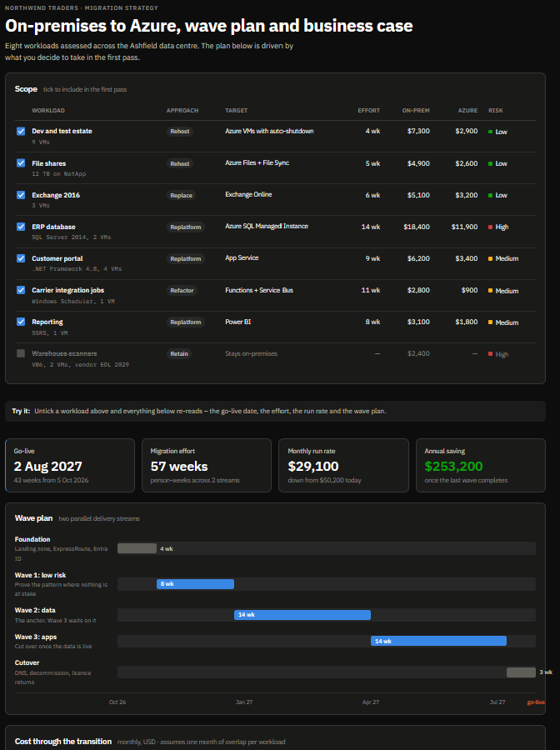The image size is (560, 750).
Task: Click the Scope section heading
Action: click(x=26, y=89)
